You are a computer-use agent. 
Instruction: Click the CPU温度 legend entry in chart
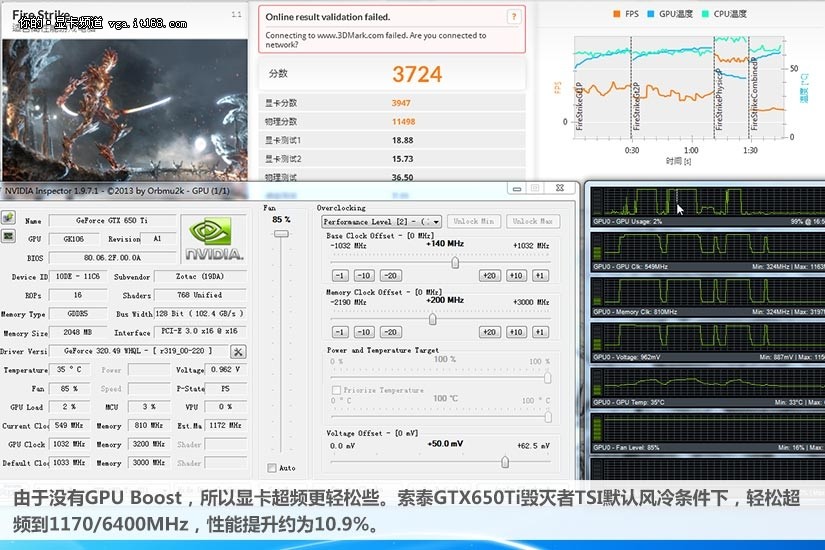(x=724, y=14)
